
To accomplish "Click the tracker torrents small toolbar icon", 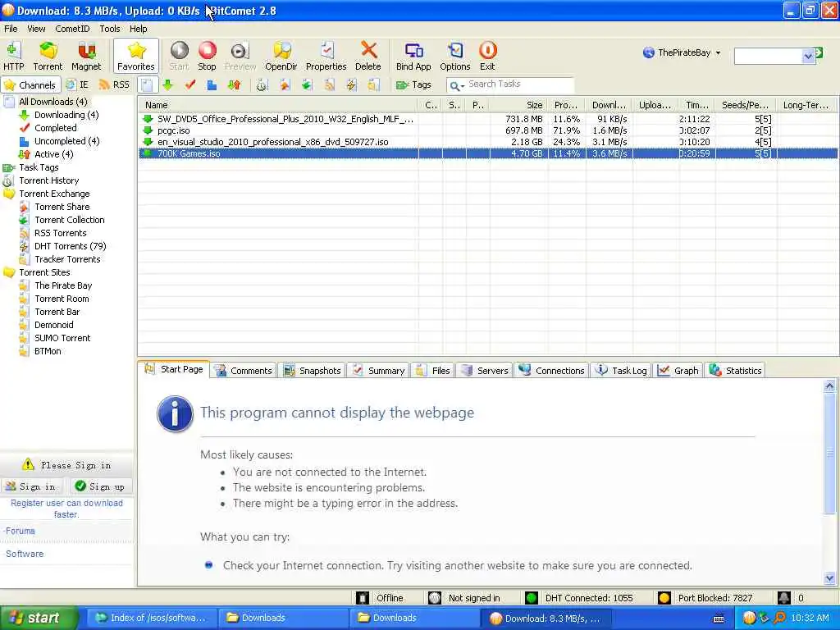I will (373, 84).
